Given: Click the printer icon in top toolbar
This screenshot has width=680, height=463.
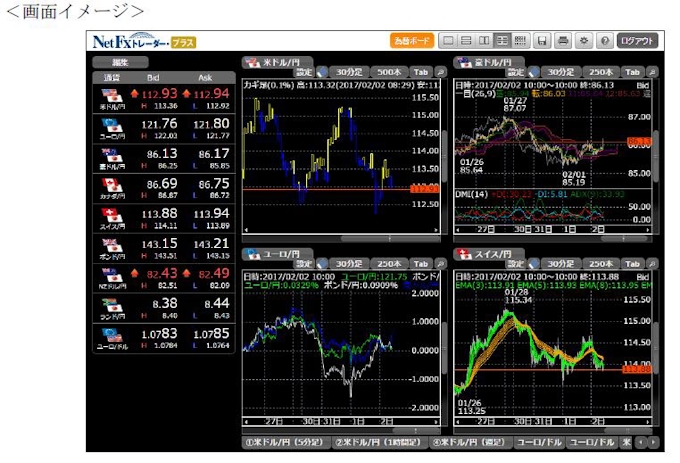Looking at the screenshot, I should click(563, 41).
